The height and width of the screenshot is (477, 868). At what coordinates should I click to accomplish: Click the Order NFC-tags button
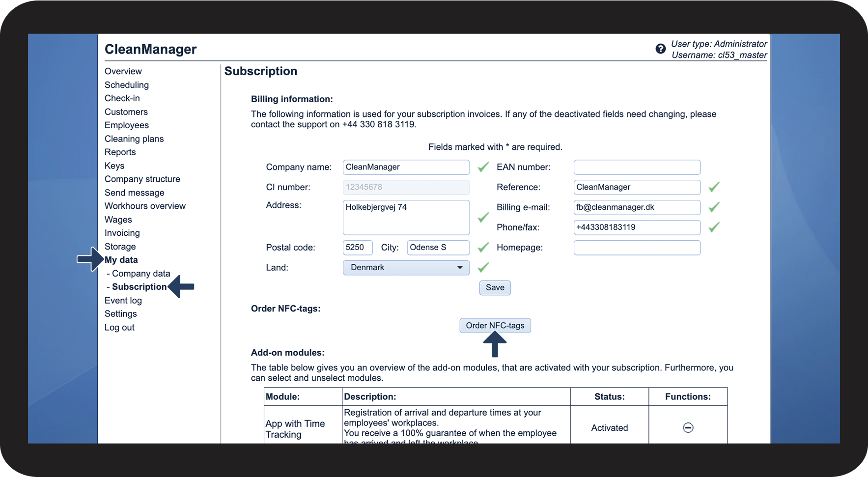(x=495, y=326)
